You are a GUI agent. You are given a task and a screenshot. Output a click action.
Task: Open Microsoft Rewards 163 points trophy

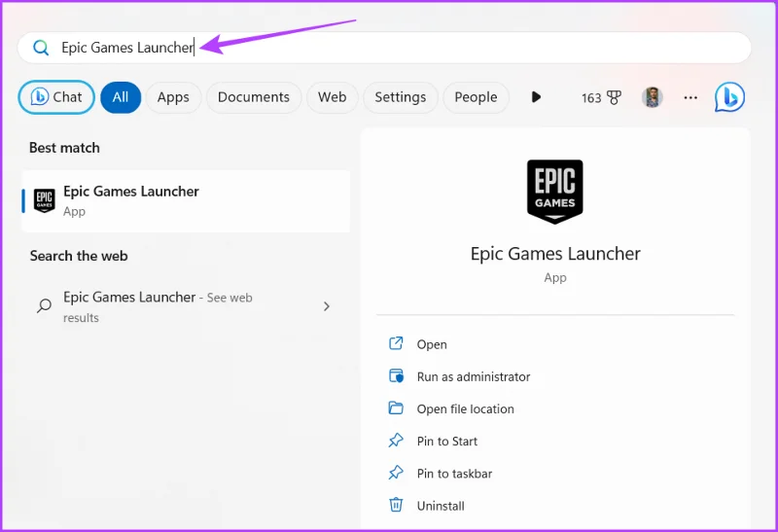[x=601, y=98]
